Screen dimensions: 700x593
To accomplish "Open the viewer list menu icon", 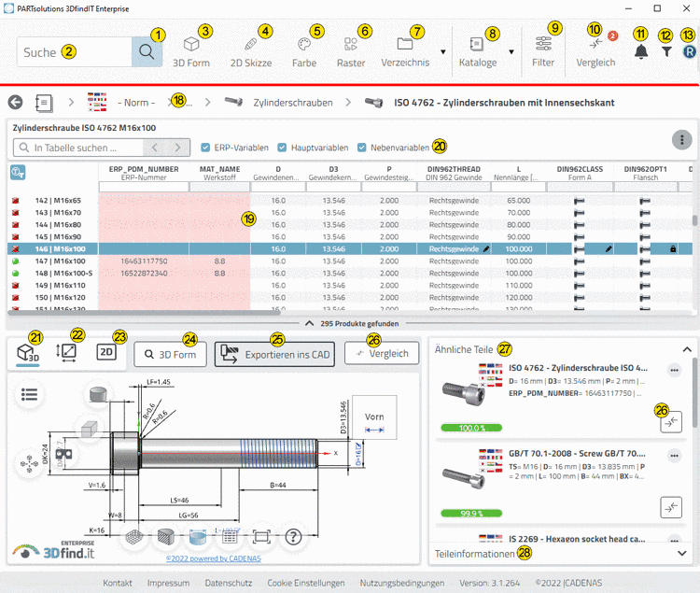I will [x=30, y=394].
